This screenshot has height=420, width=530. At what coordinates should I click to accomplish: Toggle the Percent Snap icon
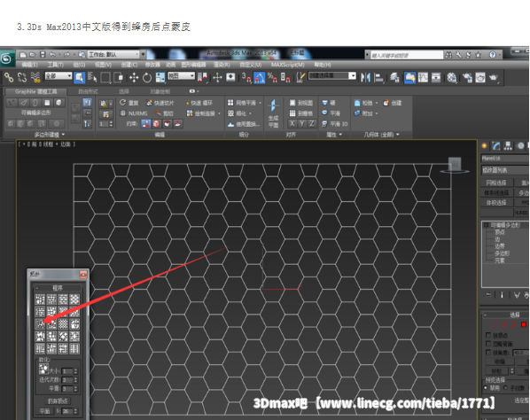[x=272, y=78]
